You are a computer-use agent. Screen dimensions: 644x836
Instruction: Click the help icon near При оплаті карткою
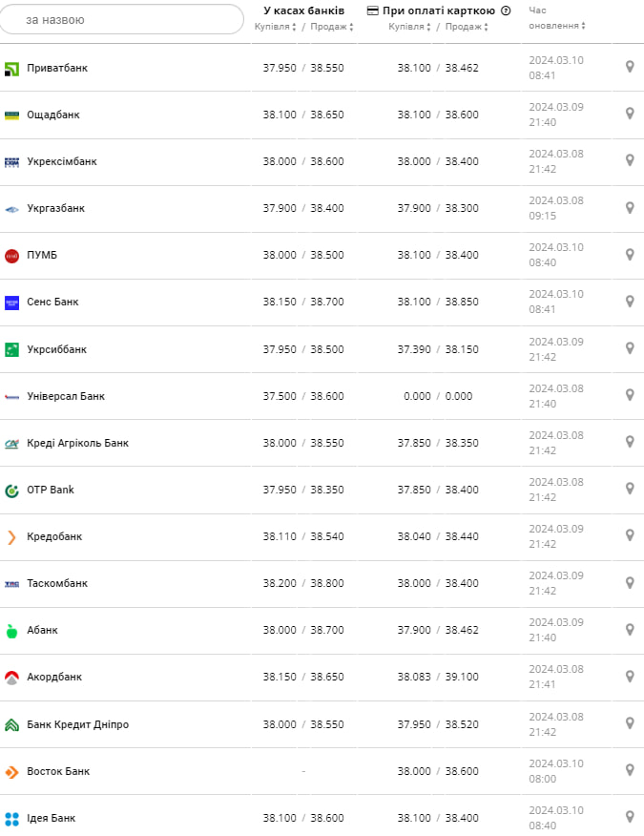506,11
